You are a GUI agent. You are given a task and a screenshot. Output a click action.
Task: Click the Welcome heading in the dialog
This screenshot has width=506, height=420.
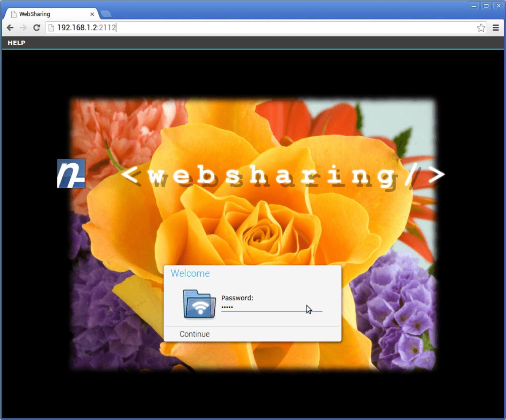pos(190,273)
